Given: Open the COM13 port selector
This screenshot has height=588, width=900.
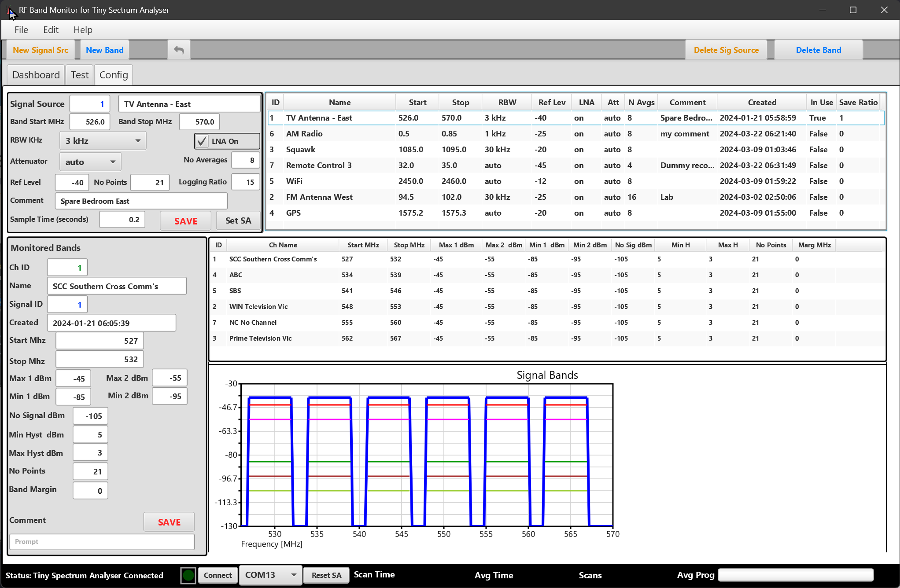Looking at the screenshot, I should pyautogui.click(x=270, y=575).
